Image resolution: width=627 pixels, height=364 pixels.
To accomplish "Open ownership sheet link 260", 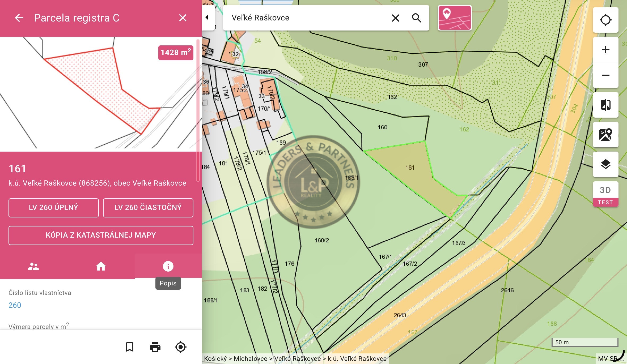I will (15, 305).
